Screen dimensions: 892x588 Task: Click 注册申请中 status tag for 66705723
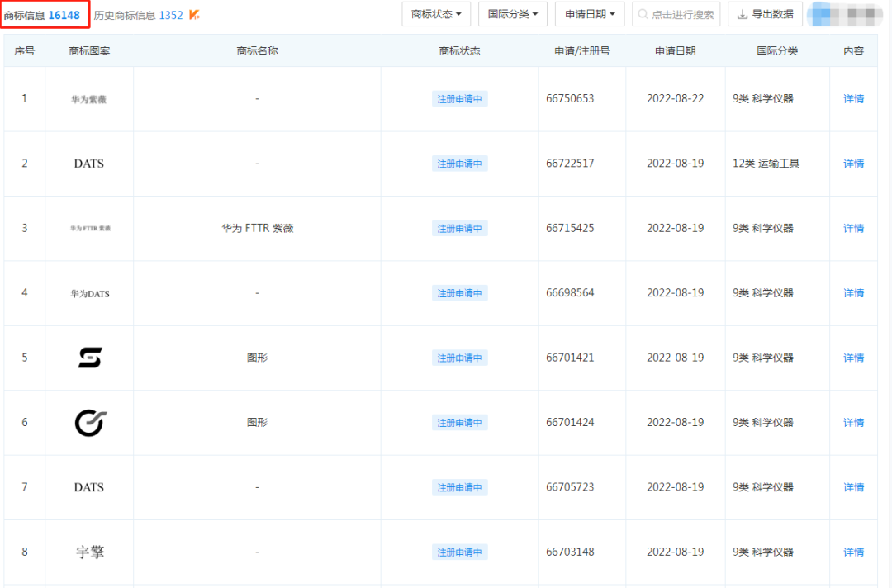point(459,487)
